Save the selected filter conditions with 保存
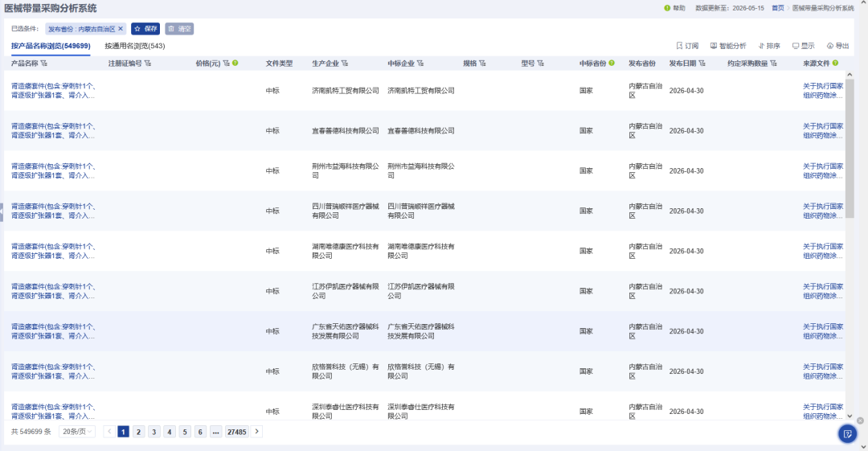 (x=145, y=29)
